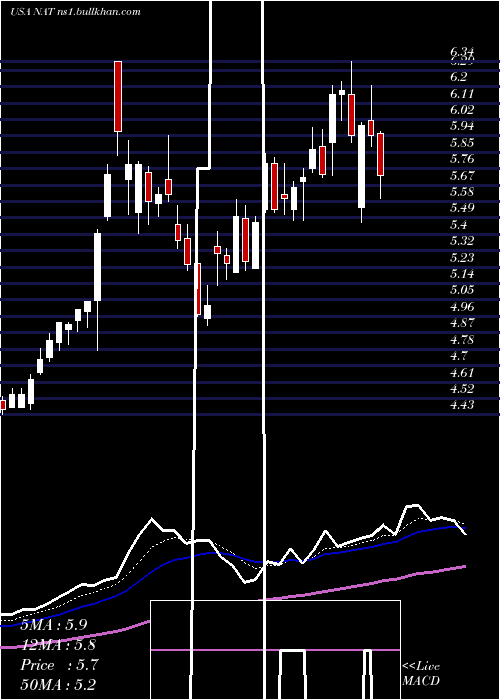Click the 6.11 price axis label

click(462, 93)
